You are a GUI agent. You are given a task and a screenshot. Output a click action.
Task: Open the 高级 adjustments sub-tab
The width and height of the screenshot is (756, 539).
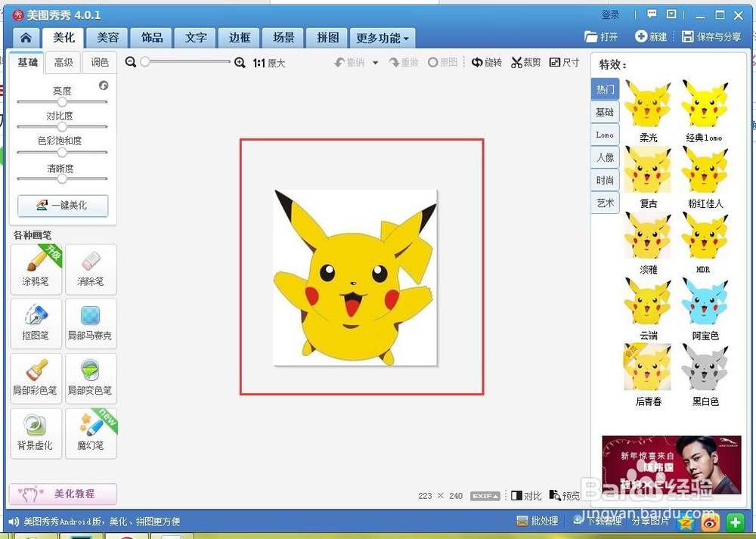[x=64, y=62]
